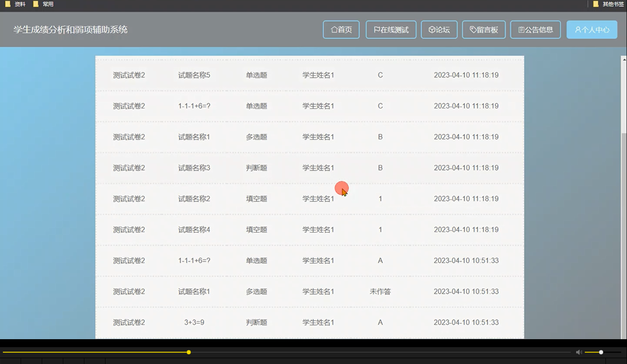The image size is (627, 364).
Task: View 公告信息 announcements
Action: [536, 30]
